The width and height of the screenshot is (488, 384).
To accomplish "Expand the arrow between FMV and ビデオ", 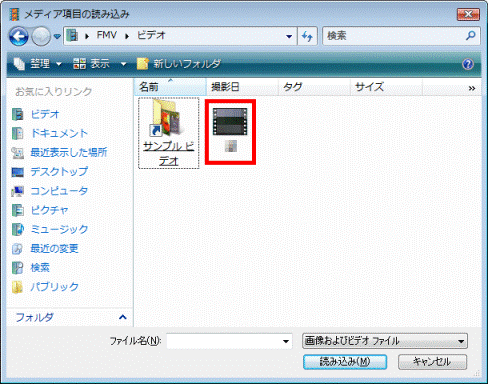I will point(127,36).
